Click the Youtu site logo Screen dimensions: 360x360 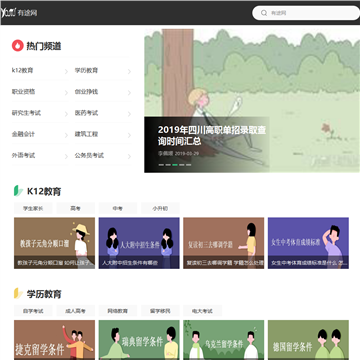[x=8, y=13]
